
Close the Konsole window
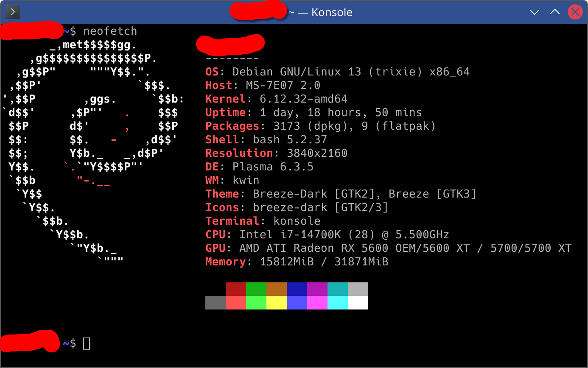(x=575, y=12)
